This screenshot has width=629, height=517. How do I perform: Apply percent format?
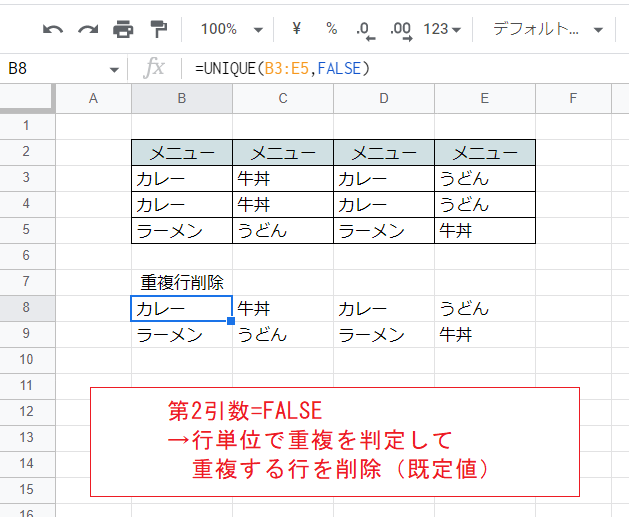(331, 28)
